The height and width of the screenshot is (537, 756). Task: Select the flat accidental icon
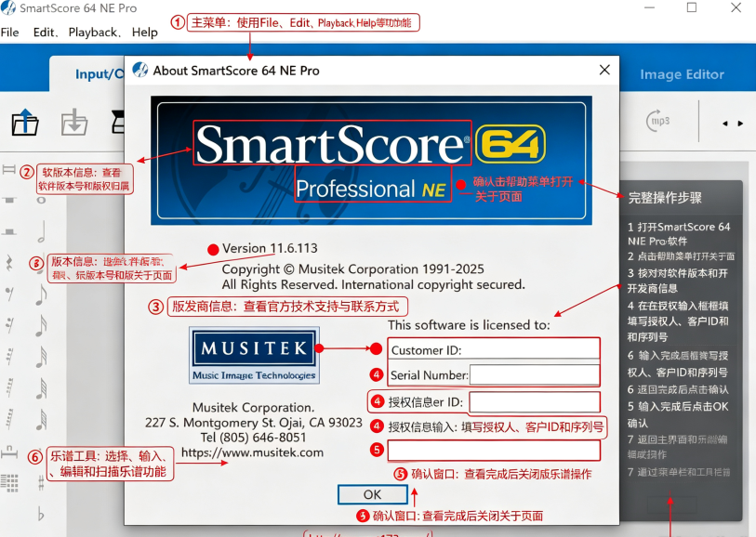click(41, 514)
